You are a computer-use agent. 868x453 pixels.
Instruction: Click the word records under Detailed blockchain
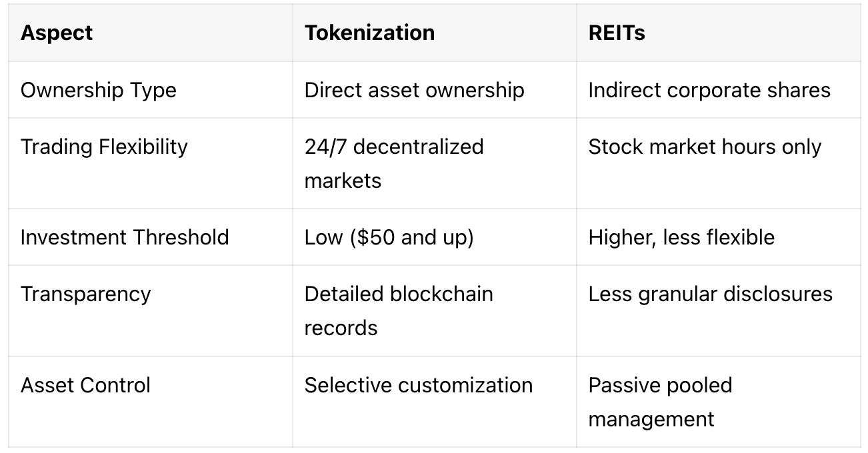[x=341, y=328]
